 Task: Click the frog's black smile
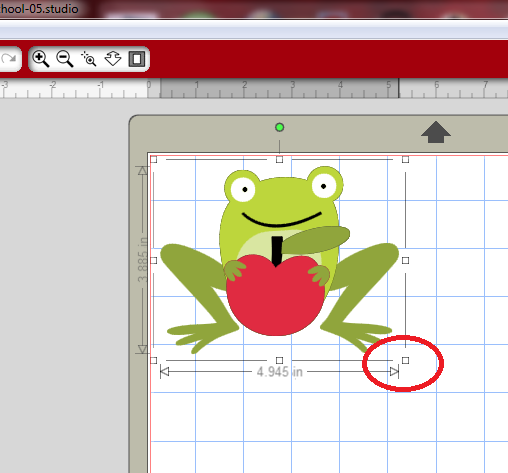[282, 220]
